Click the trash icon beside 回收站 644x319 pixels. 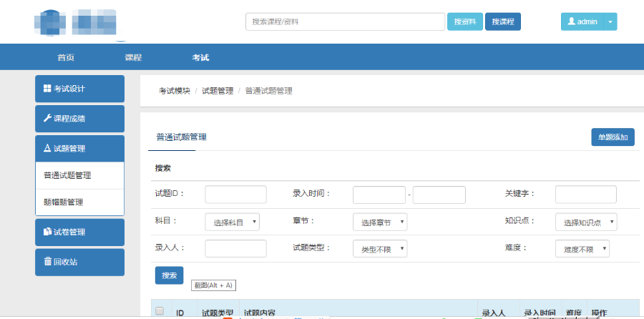pos(47,262)
